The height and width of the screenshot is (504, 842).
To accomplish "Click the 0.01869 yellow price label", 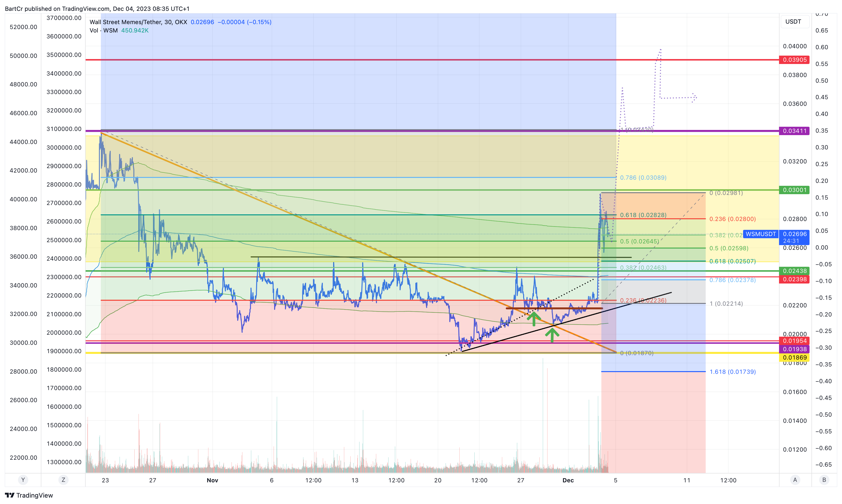I will tap(794, 357).
